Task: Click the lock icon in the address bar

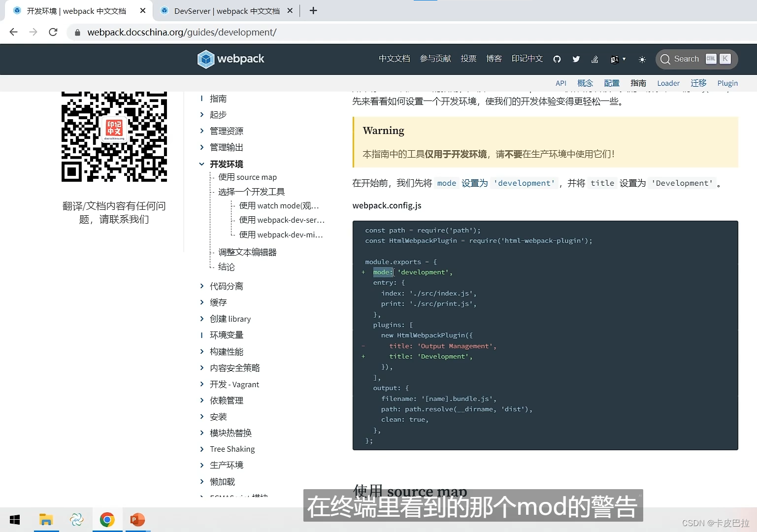Action: 77,33
